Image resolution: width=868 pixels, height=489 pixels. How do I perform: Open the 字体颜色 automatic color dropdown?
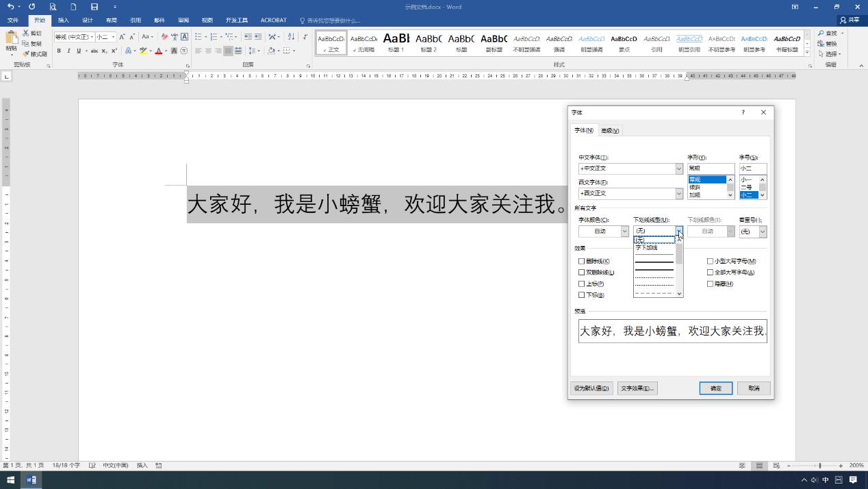coord(624,231)
